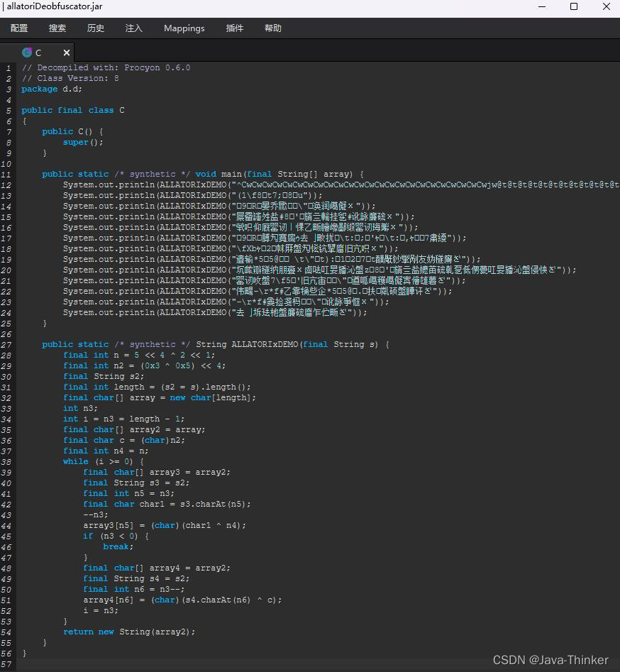The width and height of the screenshot is (620, 672).
Task: Click the 'public C() {' constructor line
Action: point(72,131)
